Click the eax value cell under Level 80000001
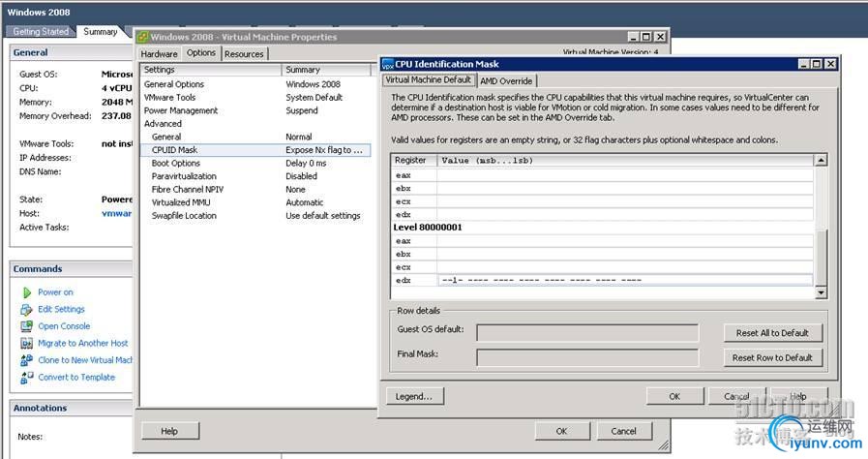 pos(625,241)
